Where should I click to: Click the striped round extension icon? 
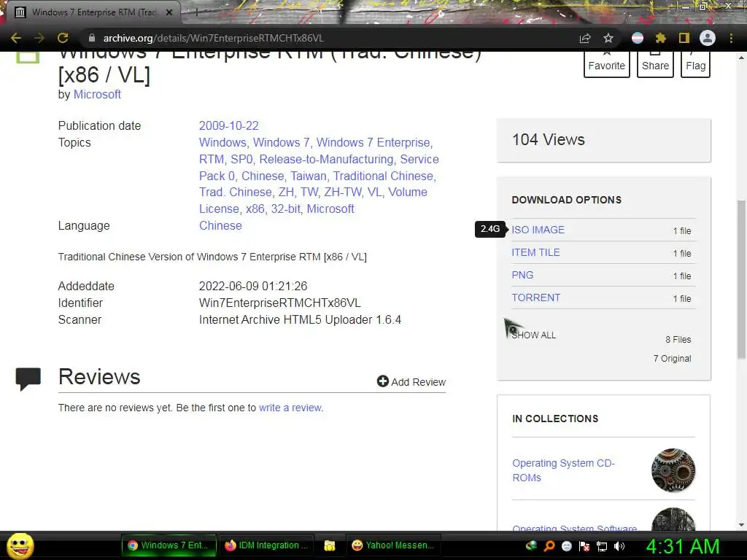638,38
